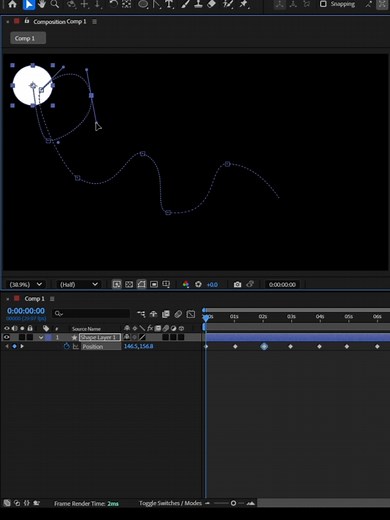The height and width of the screenshot is (520, 390).
Task: Toggle Motion Blur for the comp
Action: (x=178, y=314)
